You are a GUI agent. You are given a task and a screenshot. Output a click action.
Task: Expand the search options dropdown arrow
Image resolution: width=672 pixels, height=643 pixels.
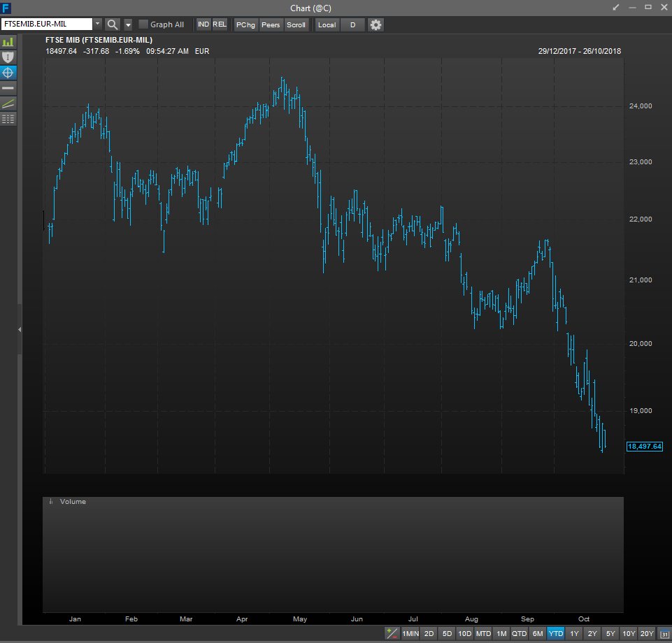(128, 24)
